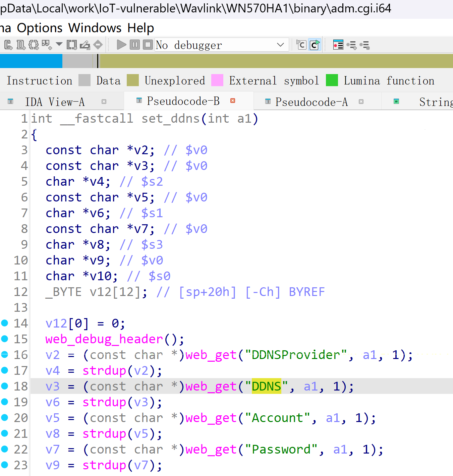Toggle breakpoint dot on line 22
The image size is (453, 476).
coord(5,449)
